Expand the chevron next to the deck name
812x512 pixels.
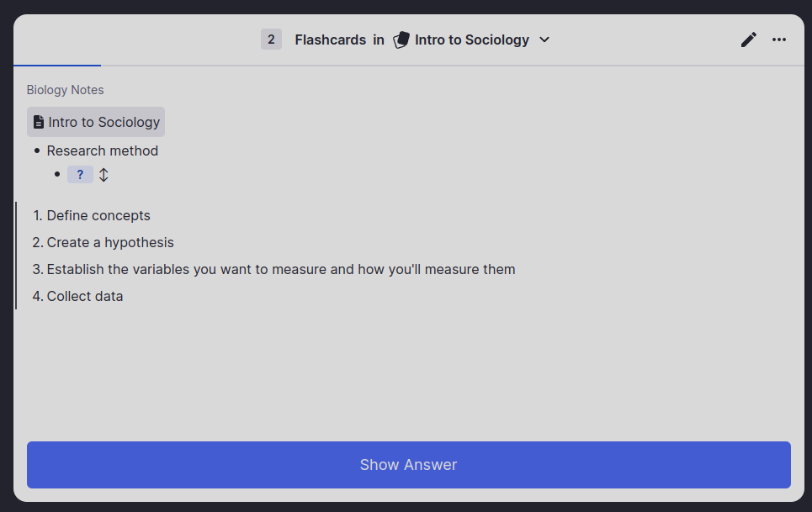544,40
